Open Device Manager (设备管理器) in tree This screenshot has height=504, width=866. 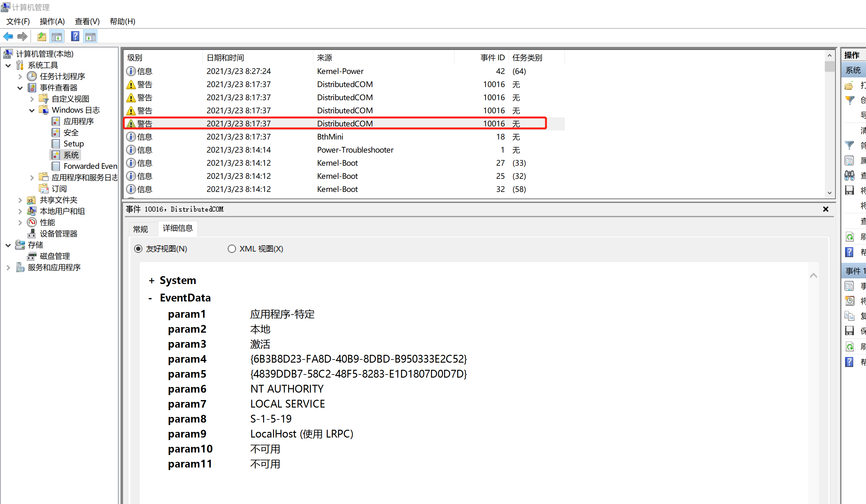coord(58,234)
